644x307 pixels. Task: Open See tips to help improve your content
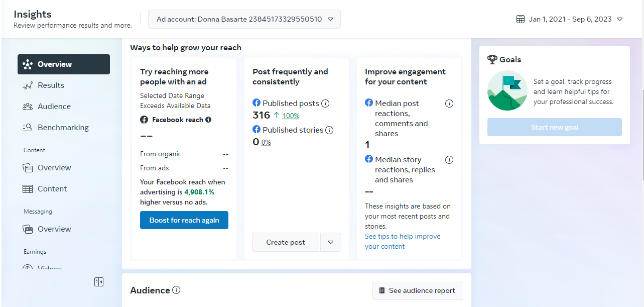(x=403, y=241)
